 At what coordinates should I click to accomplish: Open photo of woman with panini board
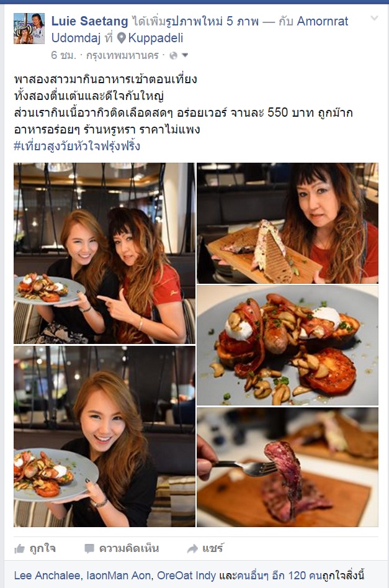(x=287, y=223)
